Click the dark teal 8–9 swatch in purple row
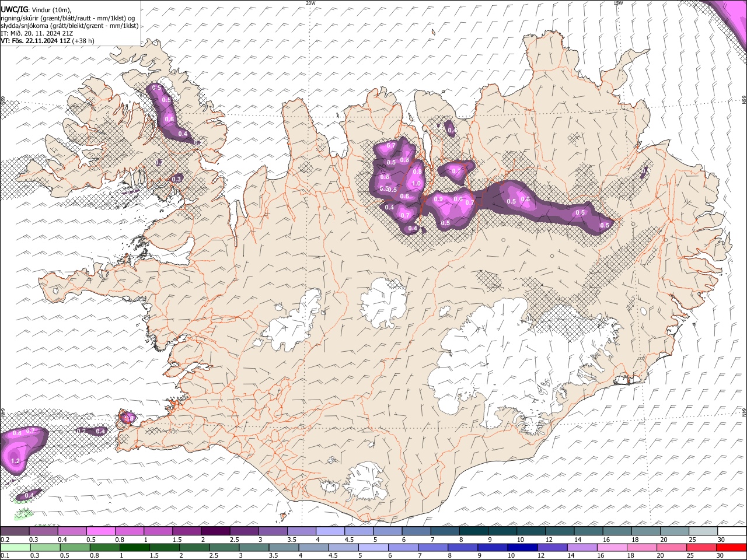 [473, 531]
